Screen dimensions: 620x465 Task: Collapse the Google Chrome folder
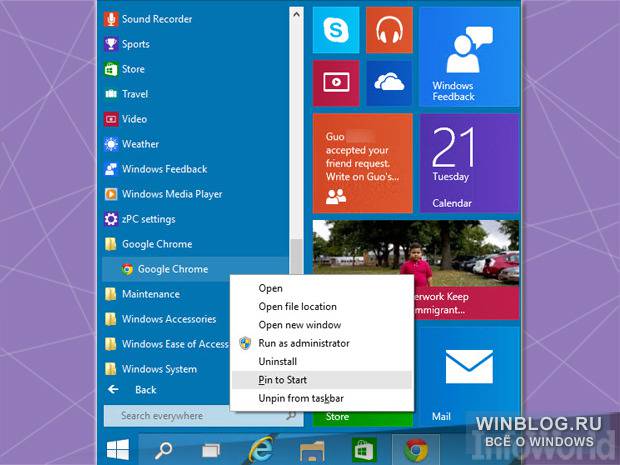149,244
